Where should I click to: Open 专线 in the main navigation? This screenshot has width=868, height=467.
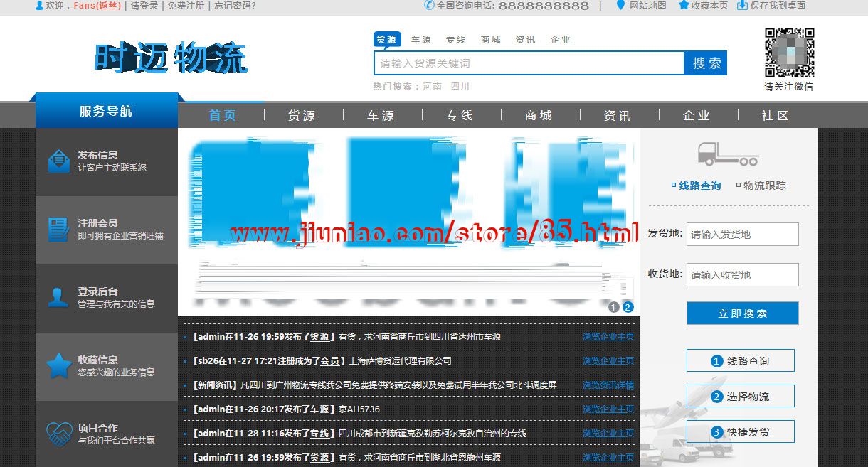click(460, 116)
